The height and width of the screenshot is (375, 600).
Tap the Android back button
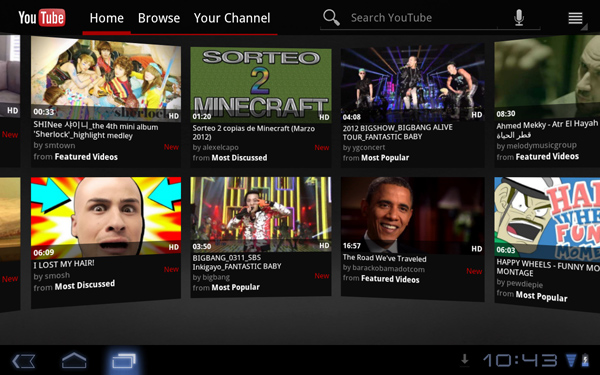24,361
